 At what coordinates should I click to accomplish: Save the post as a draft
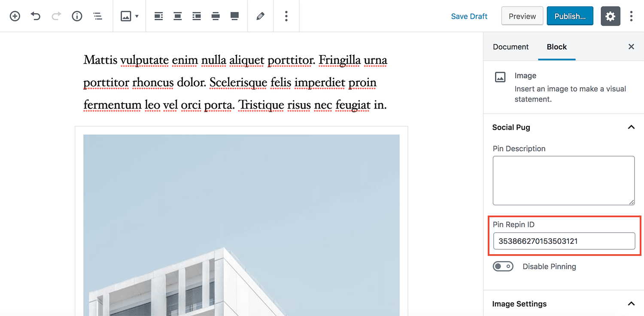(469, 16)
